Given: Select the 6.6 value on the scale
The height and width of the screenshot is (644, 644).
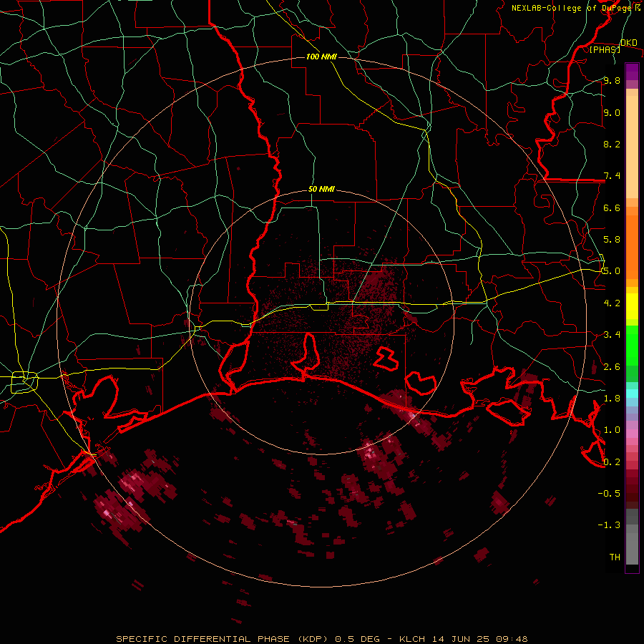Looking at the screenshot, I should tap(612, 208).
